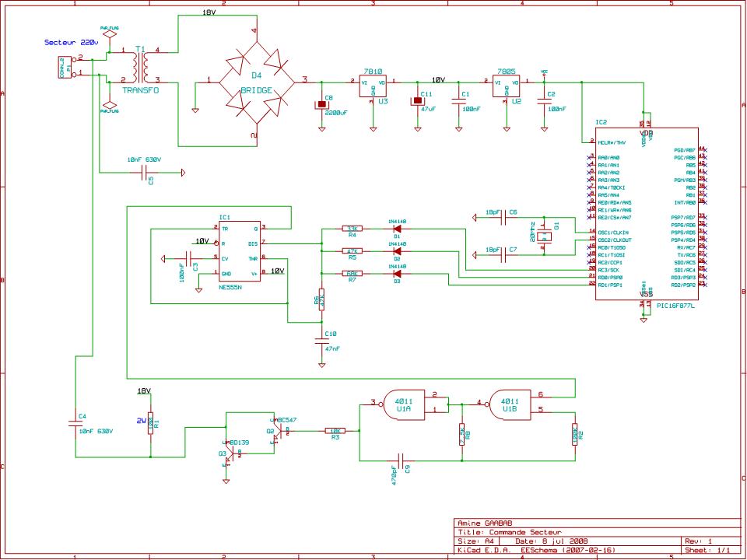This screenshot has height=560, width=747.
Task: Click resistor R2 symbol
Action: click(574, 435)
